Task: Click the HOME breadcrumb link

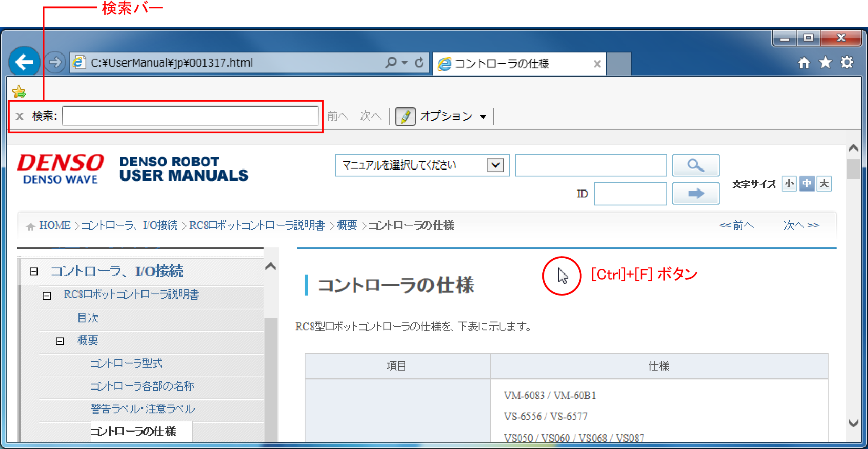Action: [54, 226]
